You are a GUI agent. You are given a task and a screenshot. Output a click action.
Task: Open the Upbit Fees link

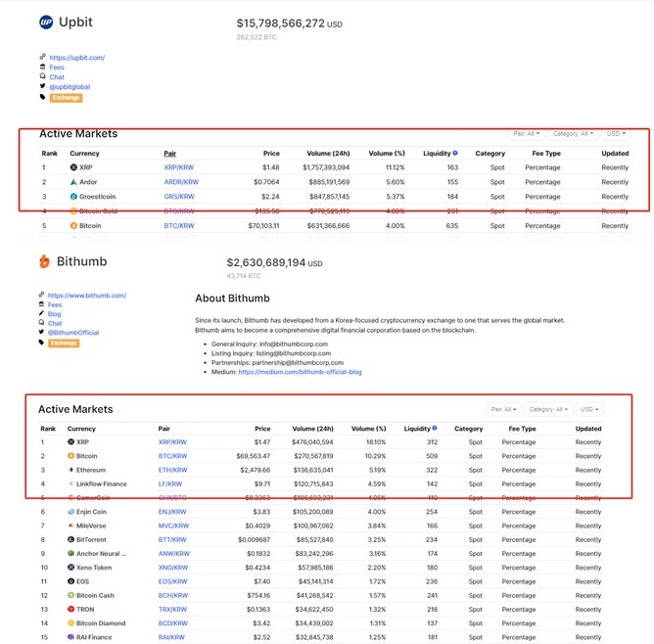coord(57,68)
